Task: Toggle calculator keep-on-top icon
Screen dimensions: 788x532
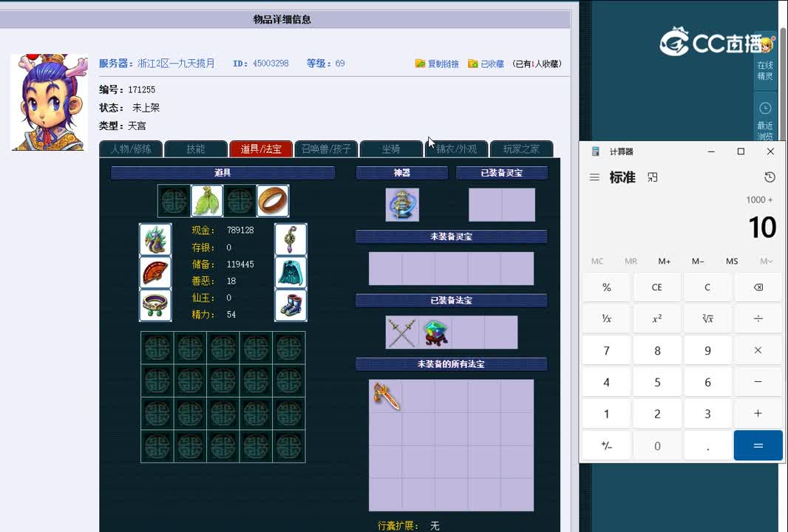Action: [x=652, y=177]
